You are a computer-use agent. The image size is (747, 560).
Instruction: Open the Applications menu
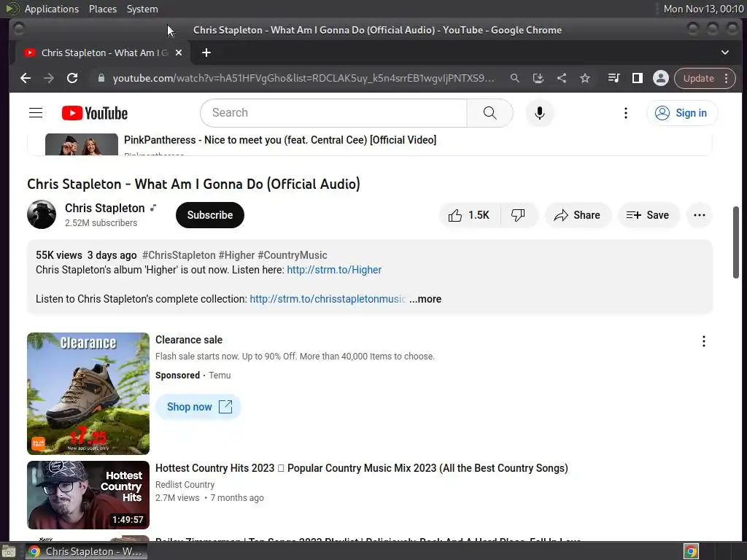52,9
